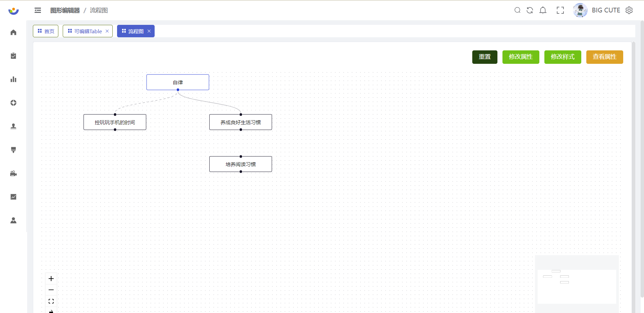Open the notifications bell
This screenshot has height=313, width=644.
[x=543, y=10]
